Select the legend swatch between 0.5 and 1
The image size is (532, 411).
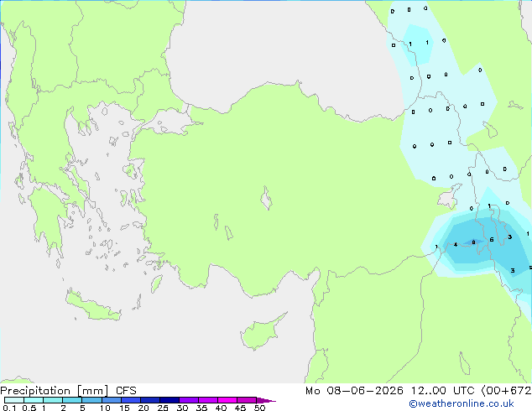[34, 400]
